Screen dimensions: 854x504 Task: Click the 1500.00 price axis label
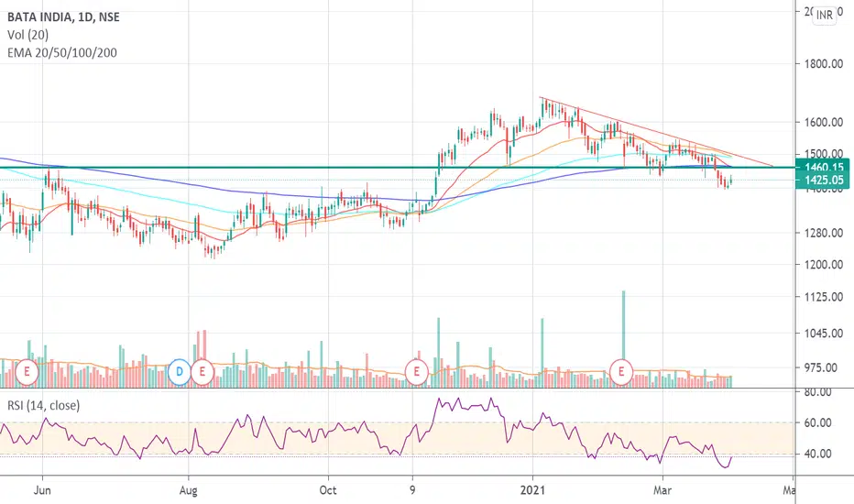[x=824, y=154]
